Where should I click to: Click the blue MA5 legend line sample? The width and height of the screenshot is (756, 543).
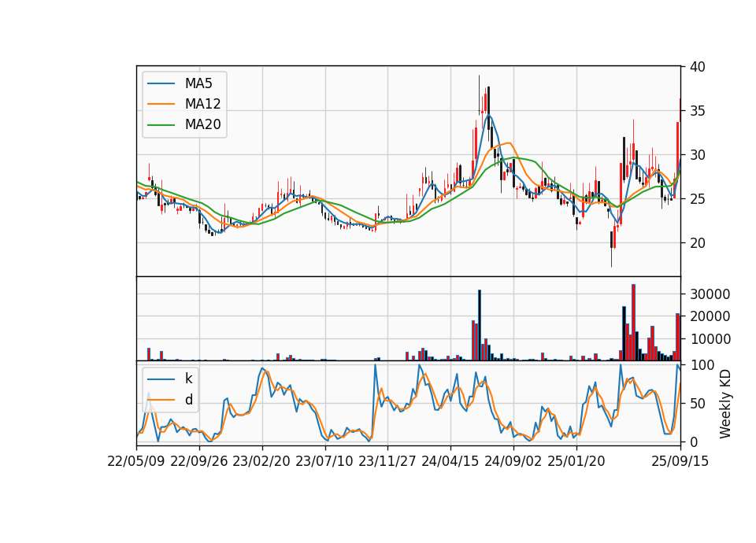tap(161, 84)
